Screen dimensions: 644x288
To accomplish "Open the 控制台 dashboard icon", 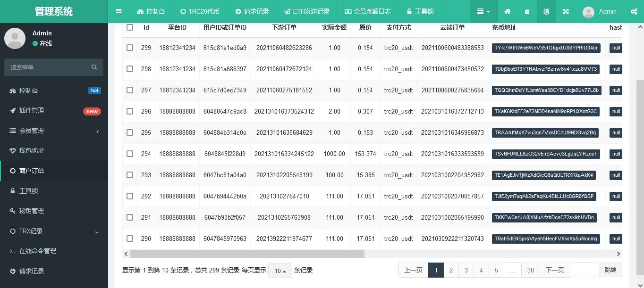I will click(141, 11).
